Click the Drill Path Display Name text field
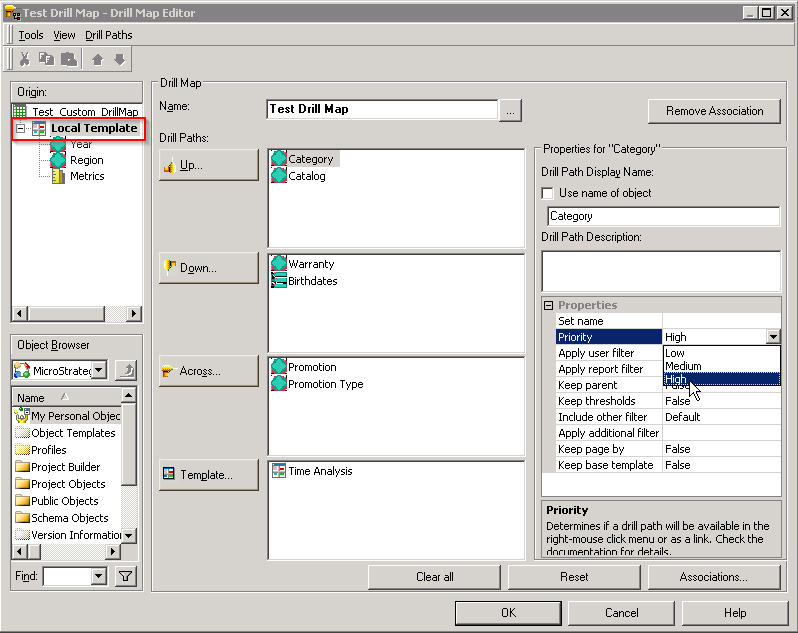The height and width of the screenshot is (633, 798). click(x=664, y=216)
